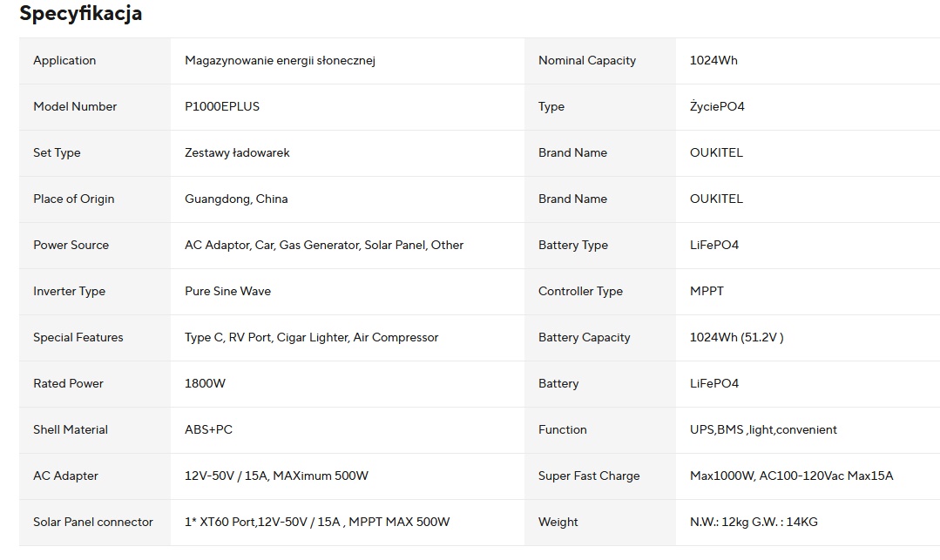
Task: Click the Power Source label
Action: [x=71, y=246]
